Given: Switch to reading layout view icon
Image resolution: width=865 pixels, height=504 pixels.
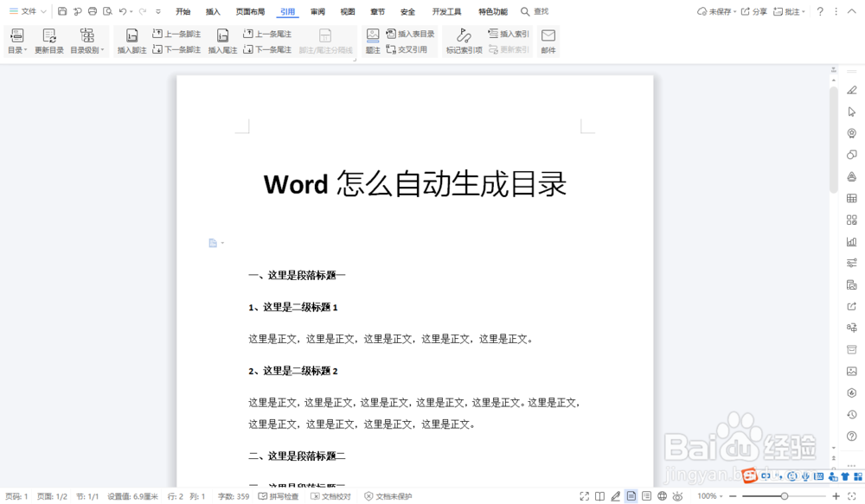Looking at the screenshot, I should [x=599, y=496].
